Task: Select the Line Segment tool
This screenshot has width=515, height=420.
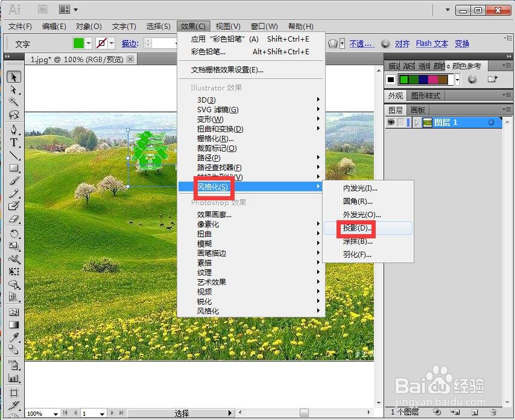Action: tap(14, 155)
